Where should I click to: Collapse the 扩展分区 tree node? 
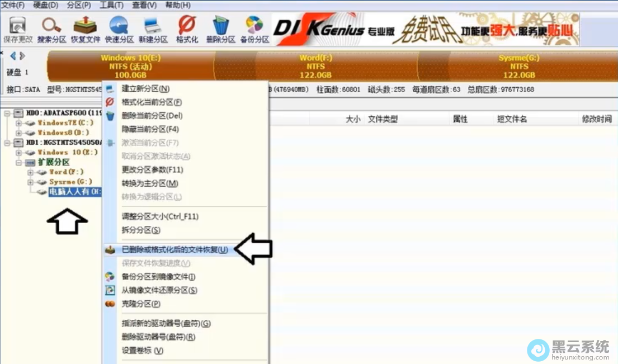point(18,162)
